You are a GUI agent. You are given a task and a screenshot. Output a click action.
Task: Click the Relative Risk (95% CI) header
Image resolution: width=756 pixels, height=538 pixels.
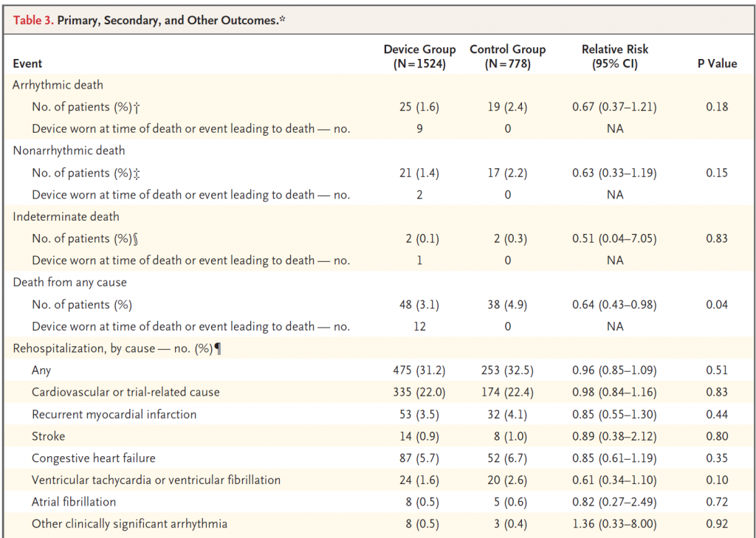[614, 57]
